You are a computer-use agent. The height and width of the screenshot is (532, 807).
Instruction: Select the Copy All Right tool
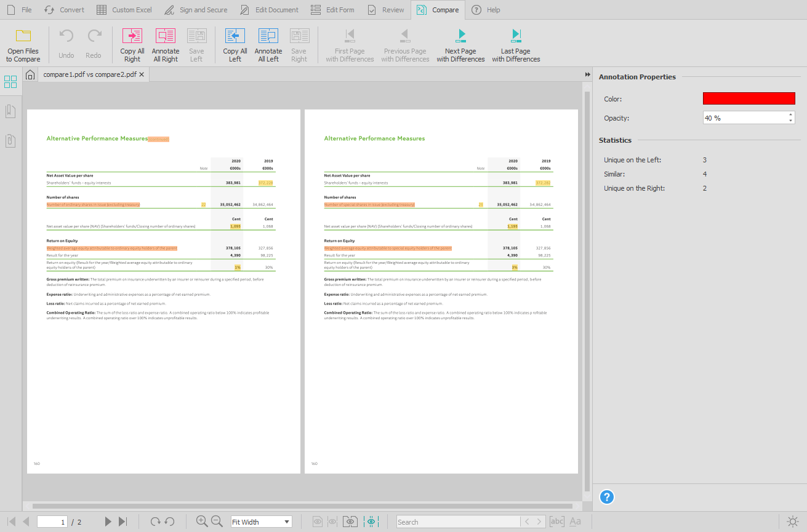click(x=132, y=44)
